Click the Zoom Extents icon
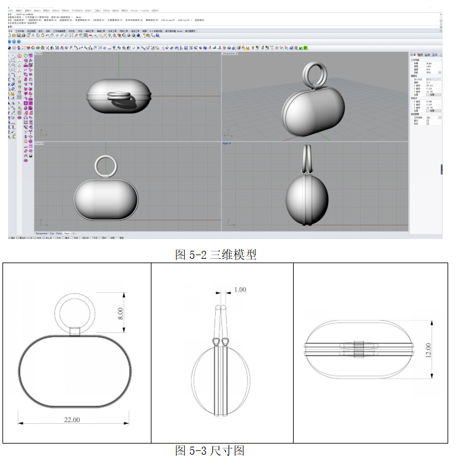This screenshot has height=459, width=476. 71,35
